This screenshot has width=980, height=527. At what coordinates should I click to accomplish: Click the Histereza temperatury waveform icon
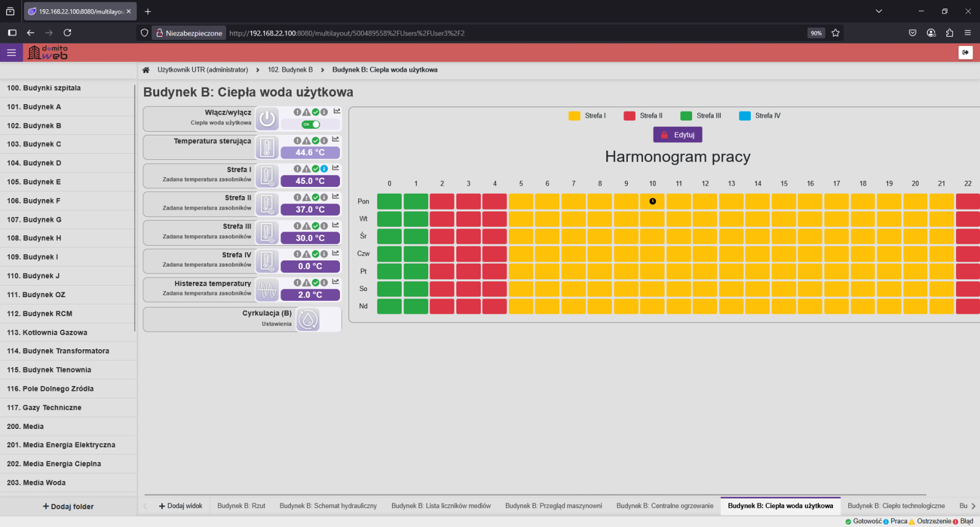267,290
